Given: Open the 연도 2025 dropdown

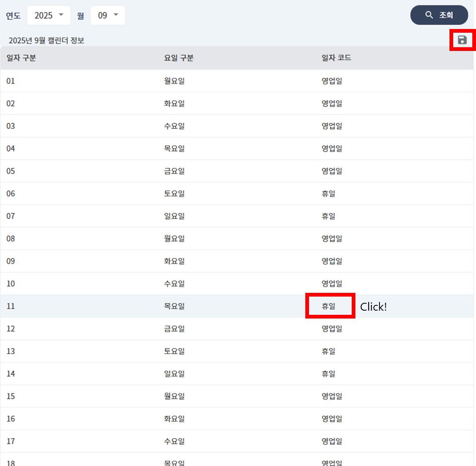Looking at the screenshot, I should 48,15.
